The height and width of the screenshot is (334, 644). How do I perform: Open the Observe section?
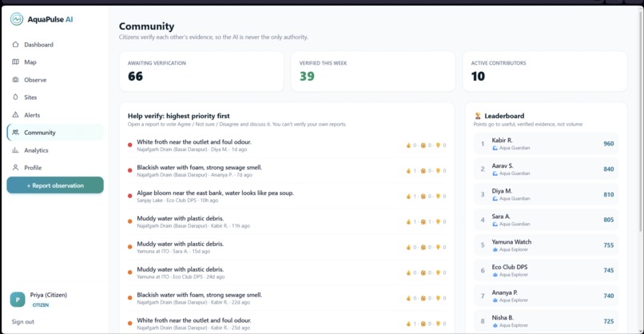tap(55, 80)
